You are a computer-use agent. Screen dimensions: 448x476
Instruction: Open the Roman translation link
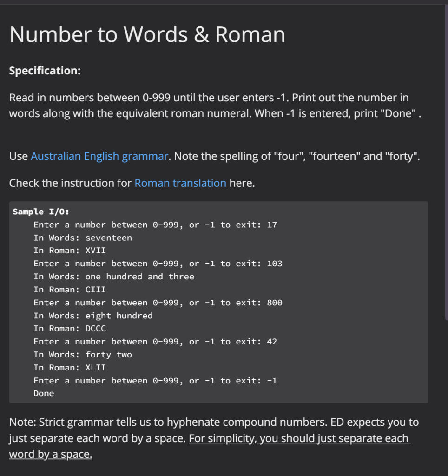pyautogui.click(x=180, y=183)
